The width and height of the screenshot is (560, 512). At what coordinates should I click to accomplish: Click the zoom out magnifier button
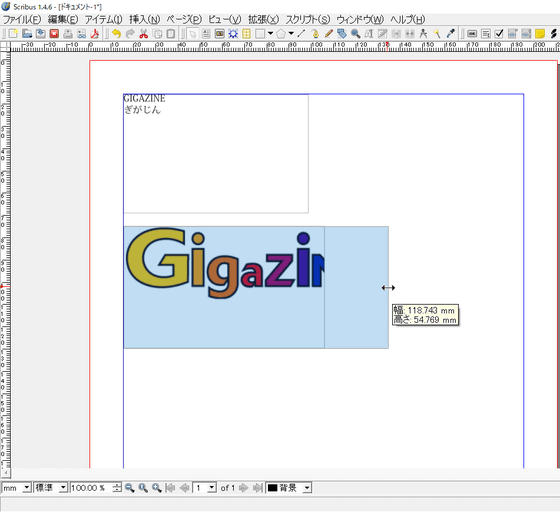pyautogui.click(x=130, y=488)
